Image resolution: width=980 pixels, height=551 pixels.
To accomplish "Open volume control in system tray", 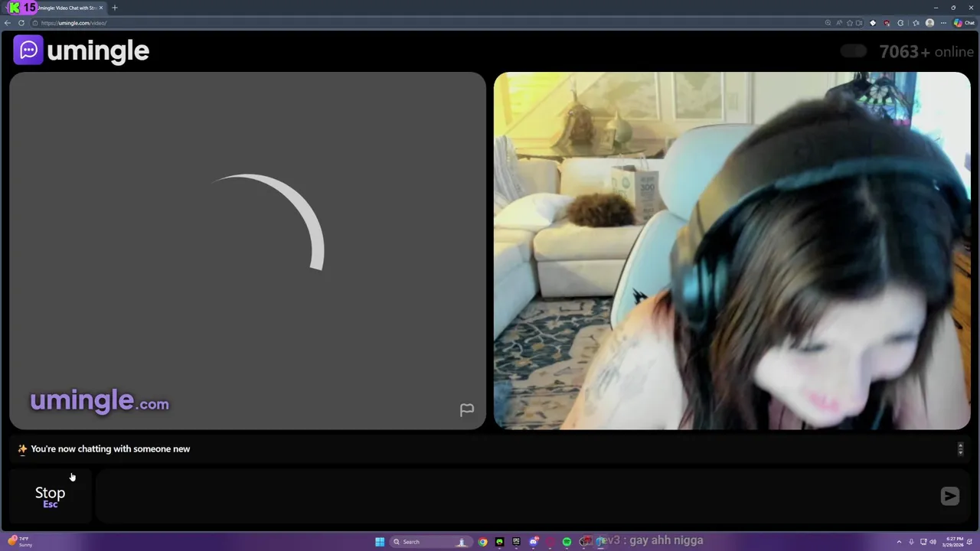I will [x=933, y=542].
